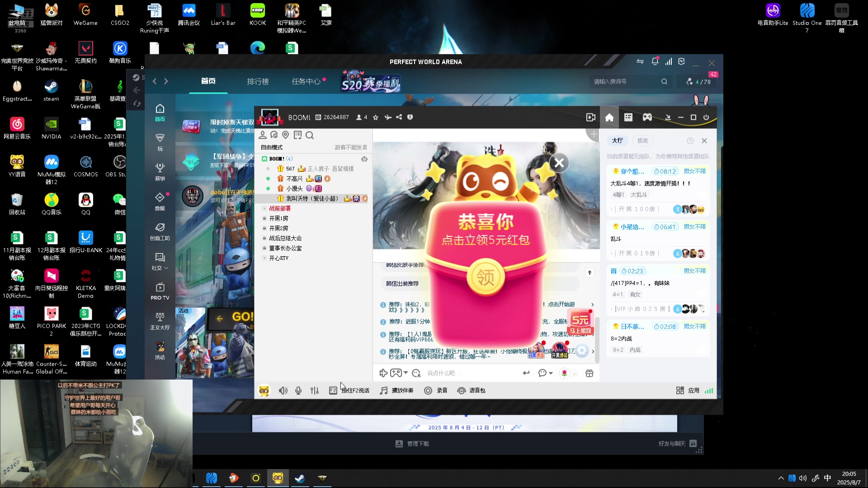Select 开心KTV sub-channel
Viewport: 868px width, 488px height.
278,258
